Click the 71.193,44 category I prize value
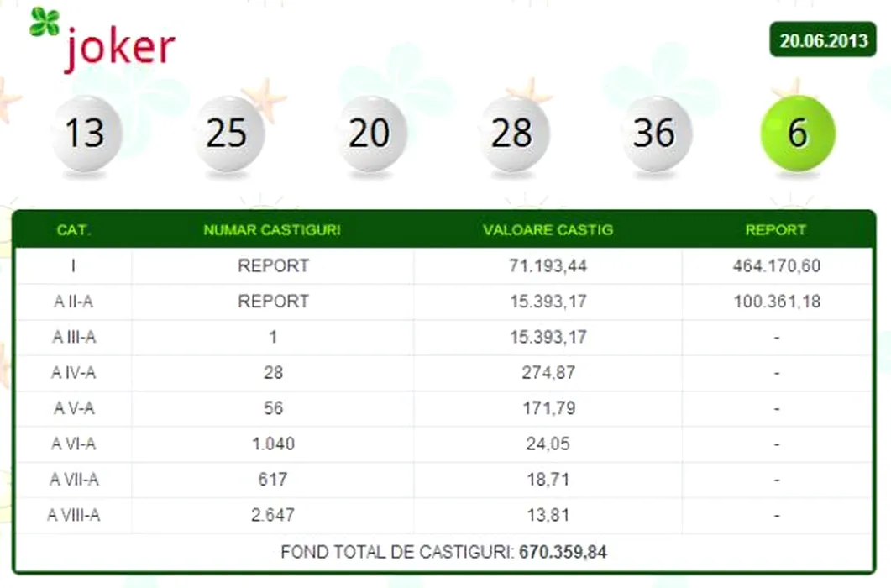Image resolution: width=891 pixels, height=588 pixels. coord(548,266)
